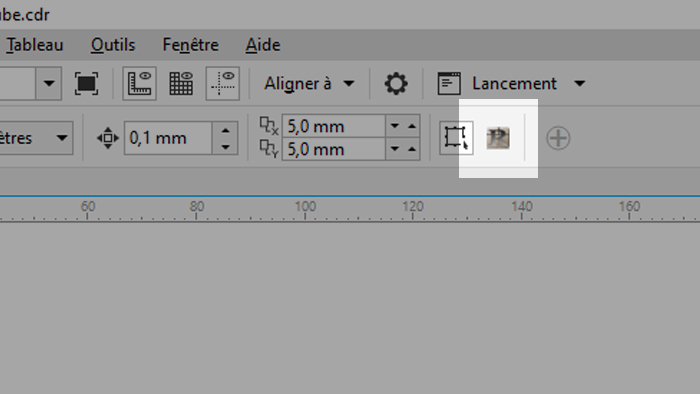Image resolution: width=700 pixels, height=394 pixels.
Task: Open the Aide menu
Action: (x=263, y=45)
